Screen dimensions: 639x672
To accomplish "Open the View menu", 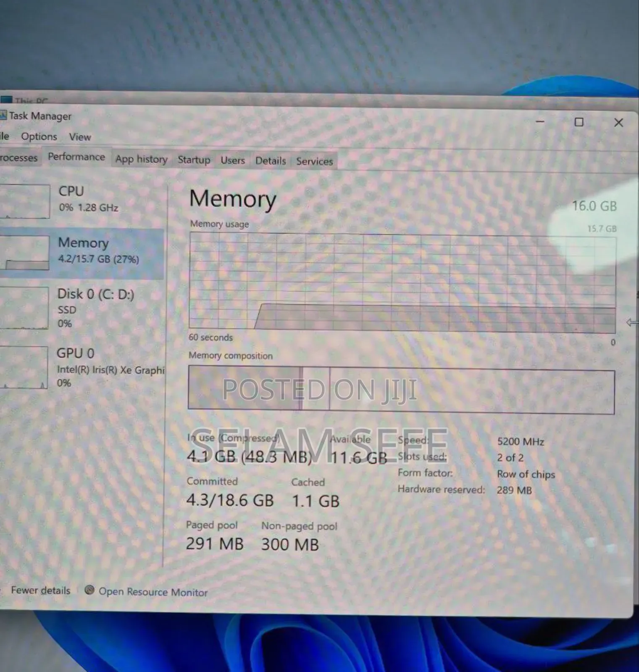I will pos(80,137).
